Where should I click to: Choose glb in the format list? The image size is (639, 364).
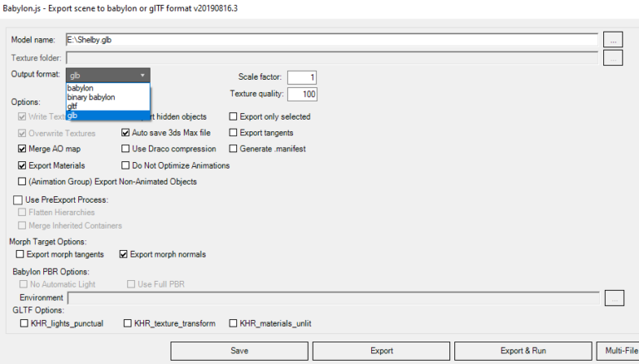[x=108, y=116]
